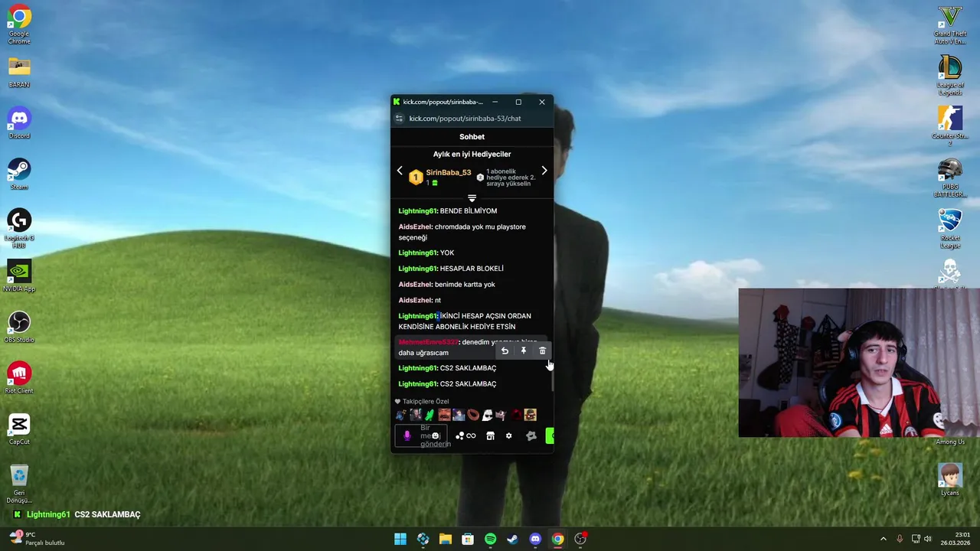
Task: Open the Lycans desktop shortcut
Action: [950, 478]
